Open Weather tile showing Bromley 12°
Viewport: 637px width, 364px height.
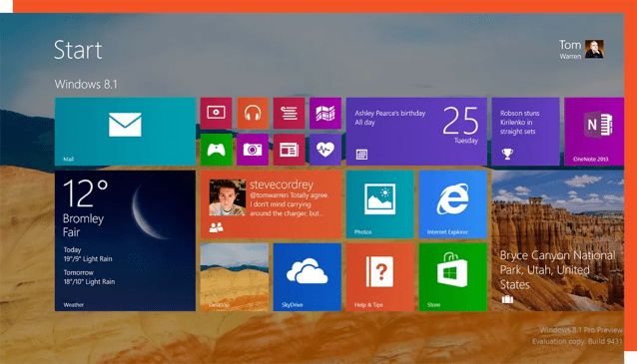point(125,240)
